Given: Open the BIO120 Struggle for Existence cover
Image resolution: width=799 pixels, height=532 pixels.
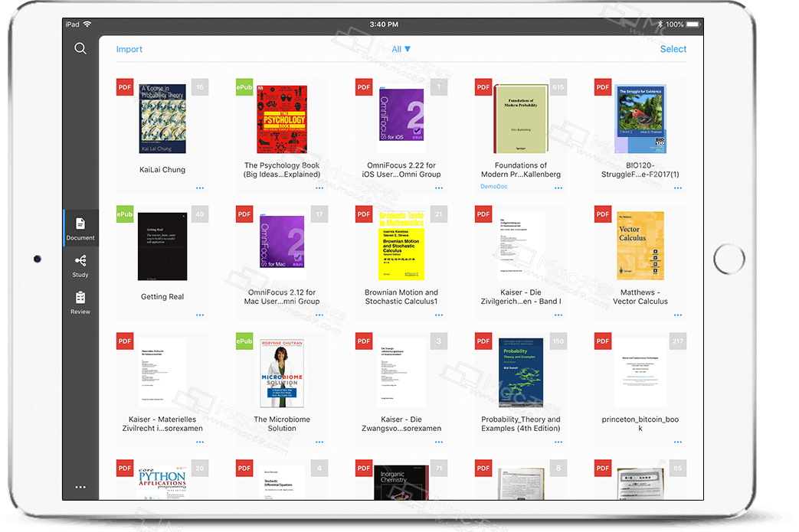Looking at the screenshot, I should [640, 119].
